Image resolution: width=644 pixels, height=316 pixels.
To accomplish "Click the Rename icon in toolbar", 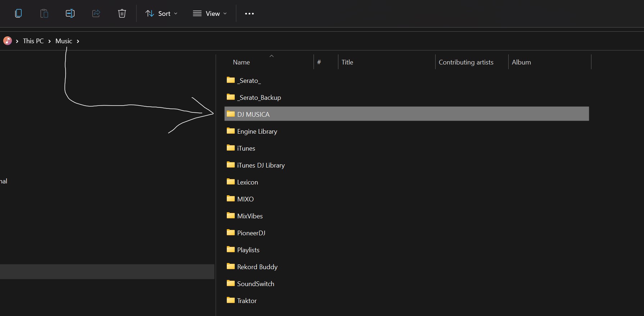I will point(70,13).
